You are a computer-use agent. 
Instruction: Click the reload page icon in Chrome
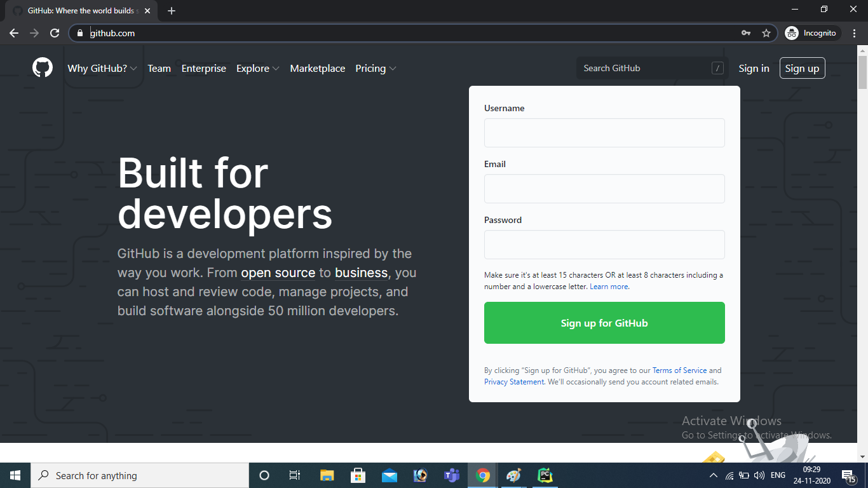pyautogui.click(x=56, y=33)
